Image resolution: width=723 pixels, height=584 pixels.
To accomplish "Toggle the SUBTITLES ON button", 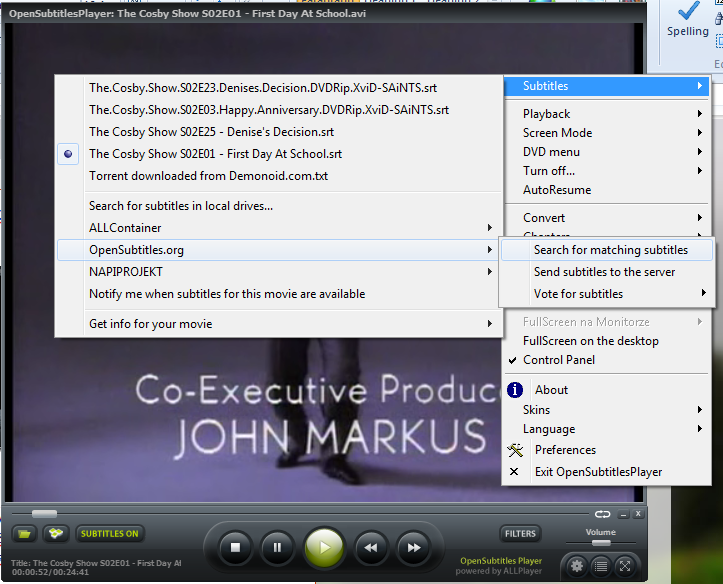I will pos(110,534).
